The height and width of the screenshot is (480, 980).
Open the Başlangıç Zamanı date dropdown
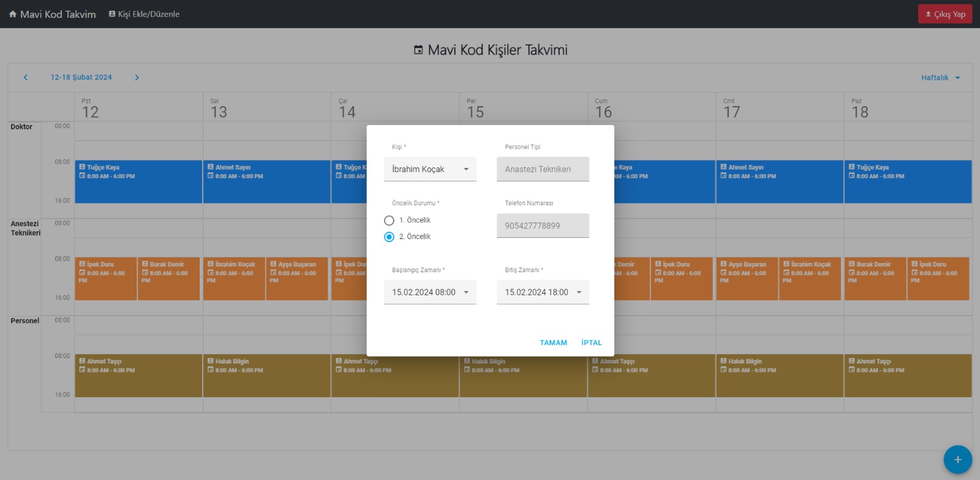[x=430, y=292]
